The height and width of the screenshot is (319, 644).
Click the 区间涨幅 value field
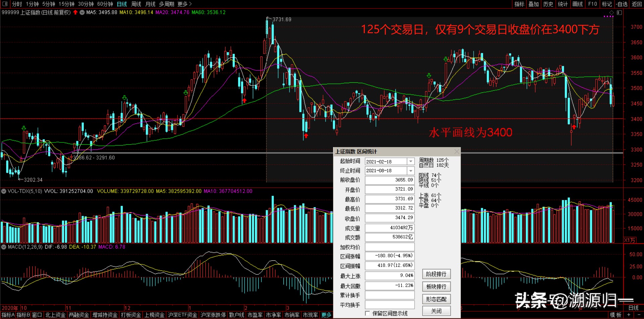pyautogui.click(x=390, y=256)
